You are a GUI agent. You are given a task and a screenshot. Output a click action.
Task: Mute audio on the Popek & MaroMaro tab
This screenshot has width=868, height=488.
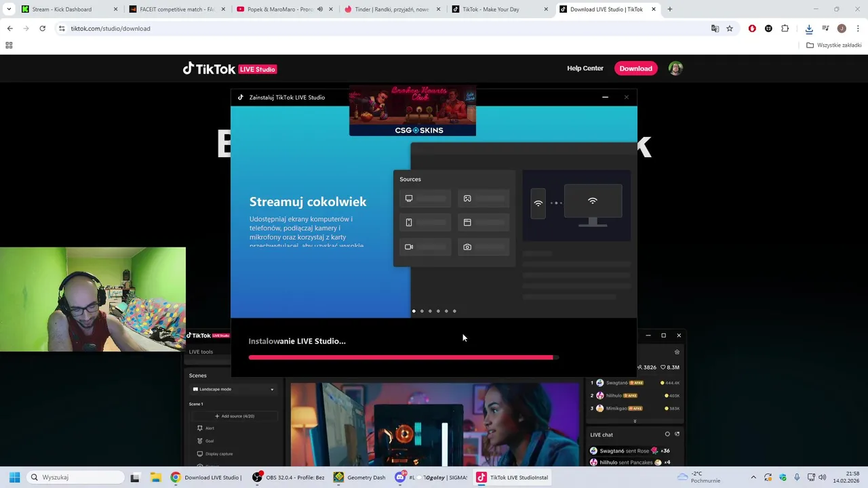pyautogui.click(x=320, y=9)
